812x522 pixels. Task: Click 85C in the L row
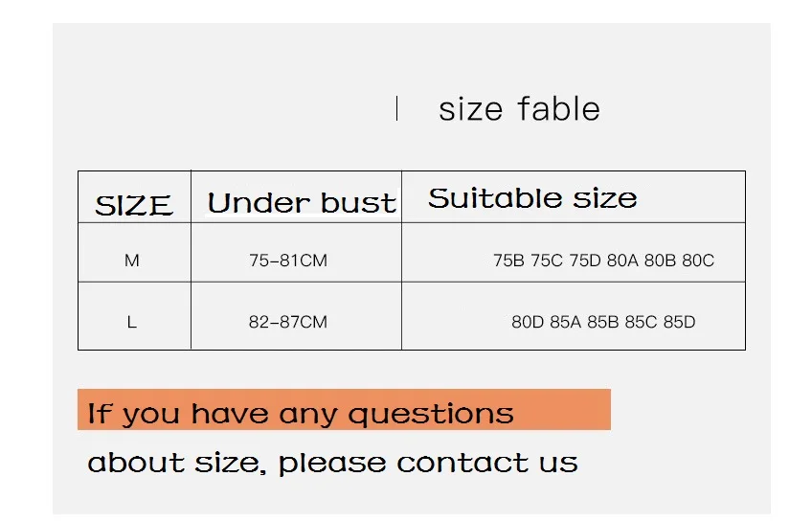[x=641, y=322]
